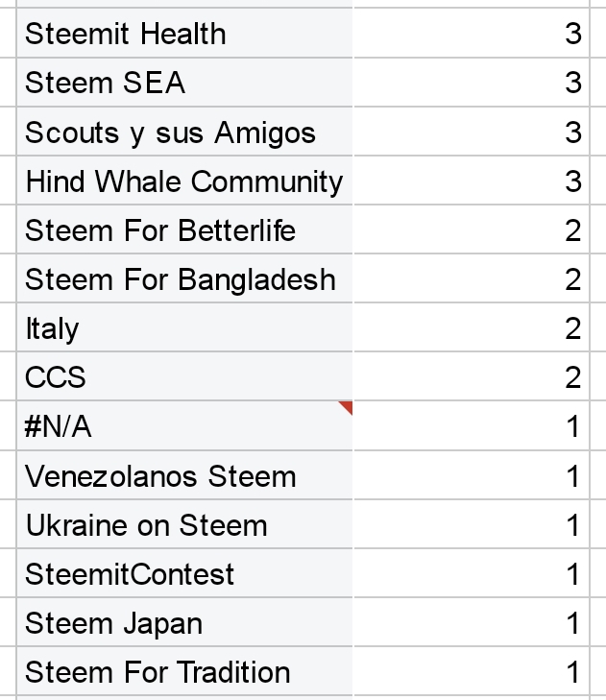Click the count value next to Steem For Bangladesh
606x700 pixels.
[x=471, y=279]
